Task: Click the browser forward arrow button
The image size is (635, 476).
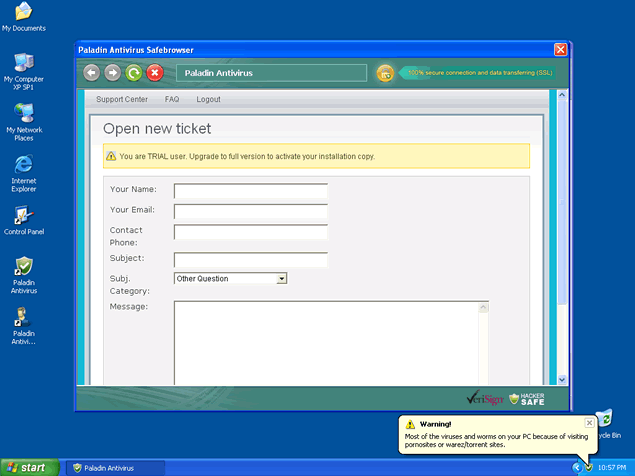Action: click(x=113, y=73)
